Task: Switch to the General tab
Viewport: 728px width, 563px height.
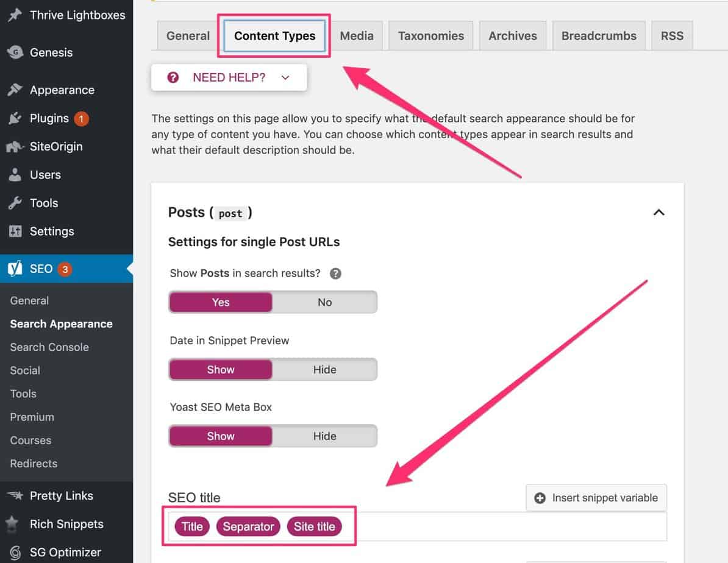Action: 188,36
